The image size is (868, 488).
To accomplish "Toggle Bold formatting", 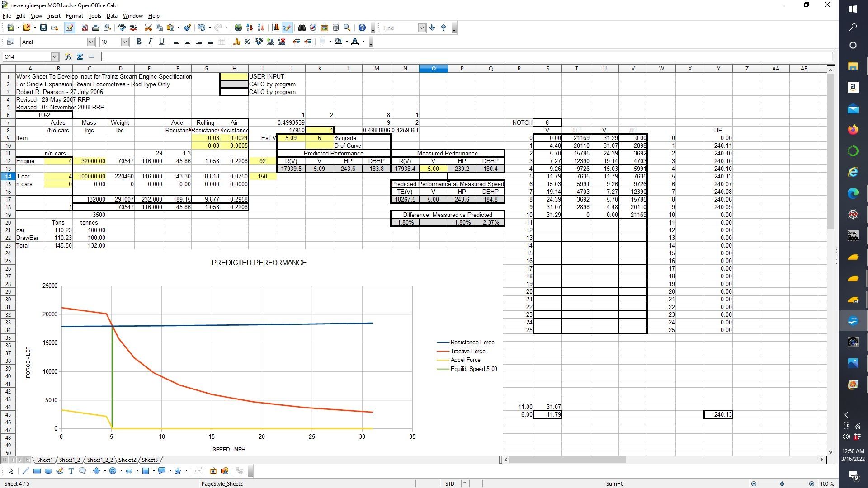I will click(139, 42).
